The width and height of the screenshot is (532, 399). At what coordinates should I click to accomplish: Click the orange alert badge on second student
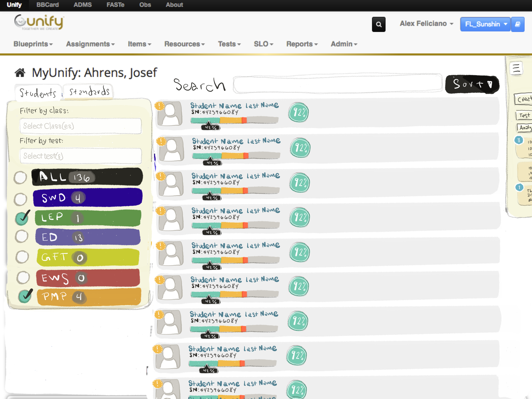(x=161, y=141)
